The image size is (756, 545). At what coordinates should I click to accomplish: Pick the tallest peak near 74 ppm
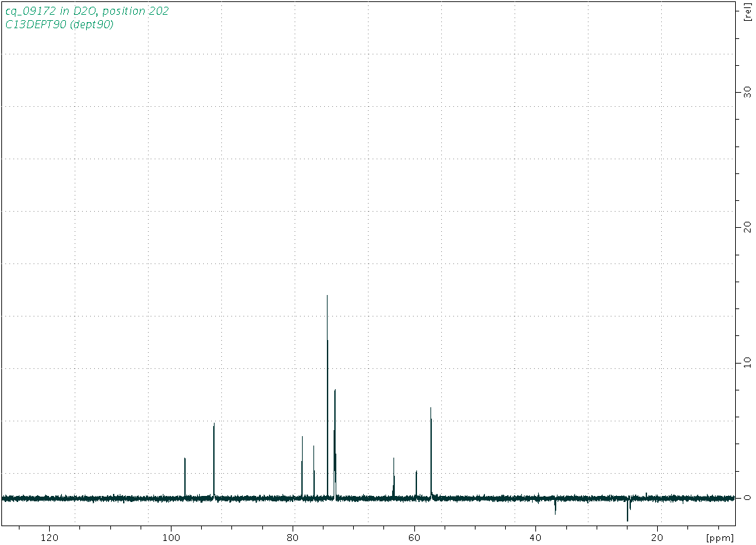pos(328,395)
